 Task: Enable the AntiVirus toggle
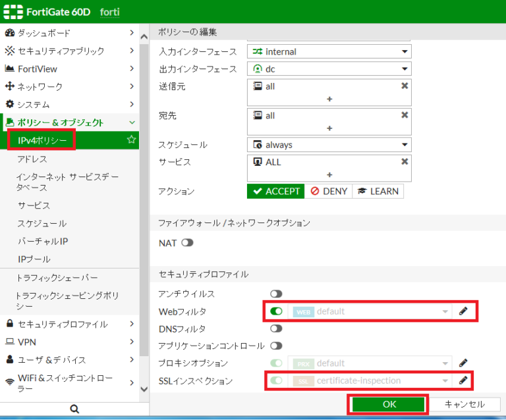pos(276,294)
